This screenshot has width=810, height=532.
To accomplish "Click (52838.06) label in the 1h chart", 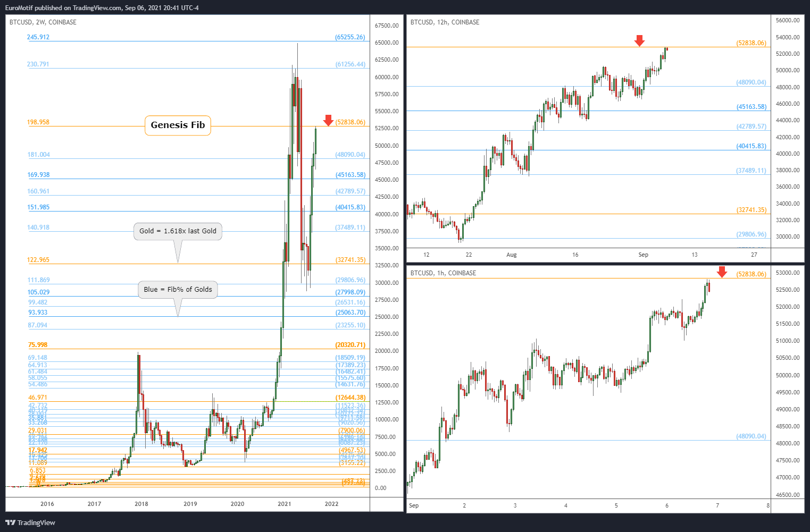I will (751, 274).
